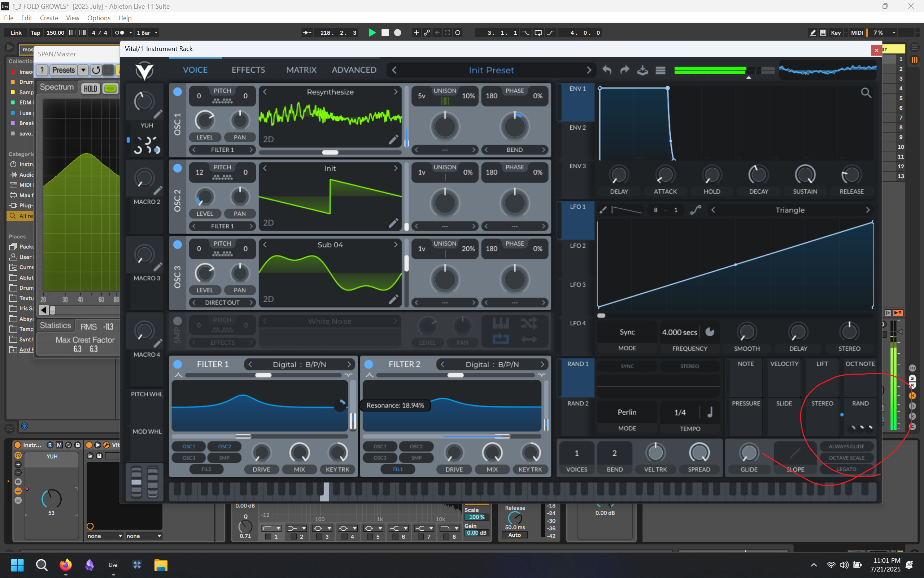Image resolution: width=924 pixels, height=578 pixels.
Task: Open Resynthesize wavetable selector on OSC 1
Action: (330, 92)
